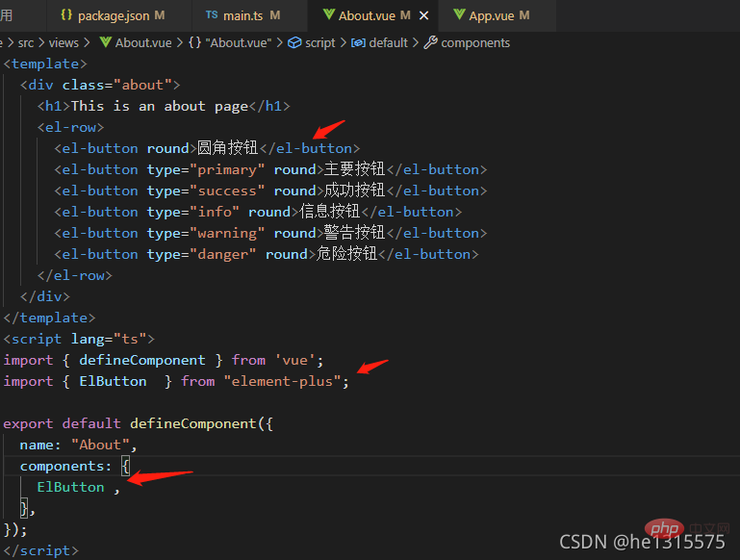Screen dimensions: 740x560
Task: Click the Vue icon in the breadcrumb
Action: coord(106,42)
